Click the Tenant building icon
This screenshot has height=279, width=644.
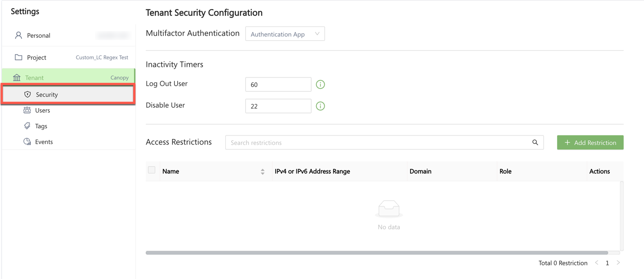click(17, 77)
